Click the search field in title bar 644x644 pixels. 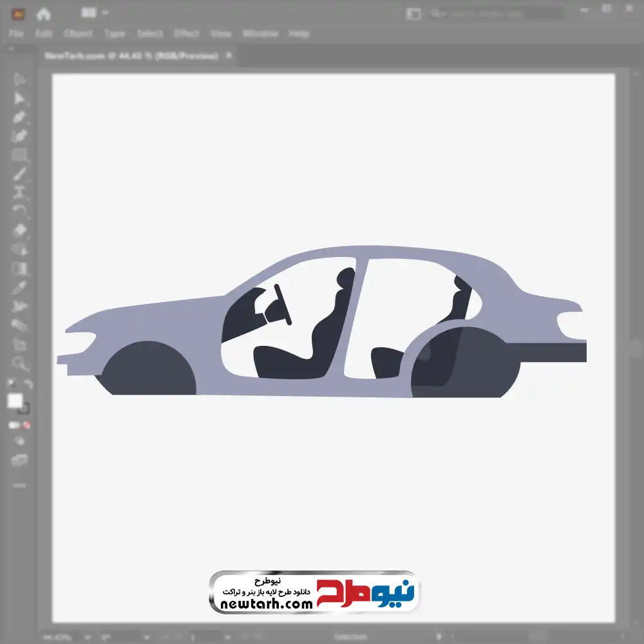tap(496, 14)
